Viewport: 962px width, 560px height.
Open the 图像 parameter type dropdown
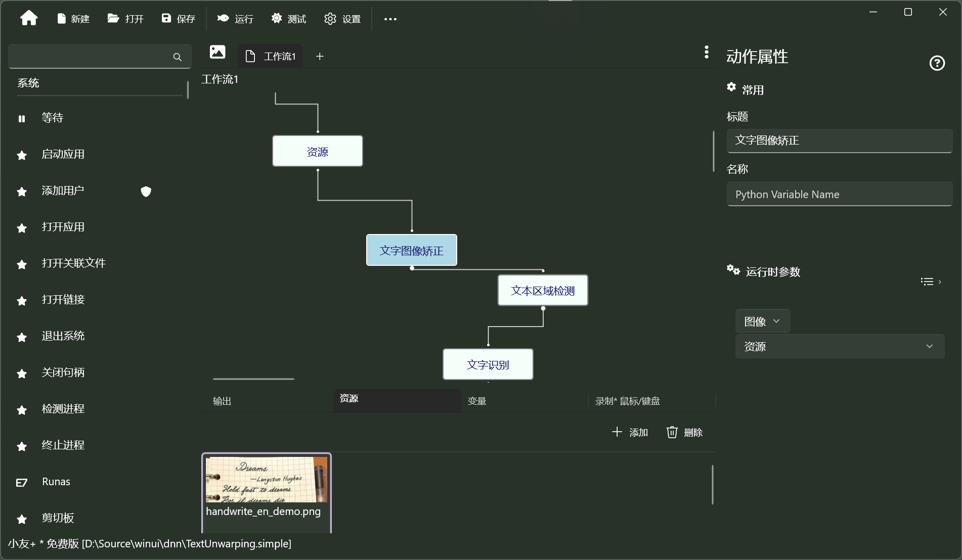coord(762,321)
